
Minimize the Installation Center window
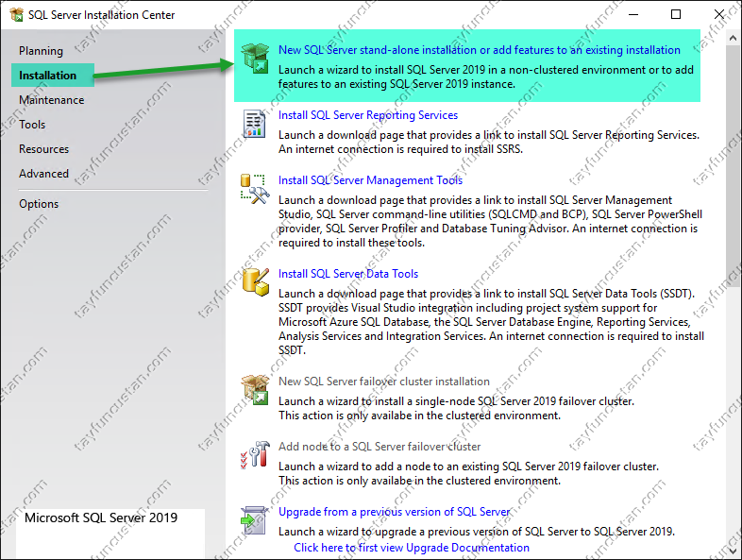(633, 15)
